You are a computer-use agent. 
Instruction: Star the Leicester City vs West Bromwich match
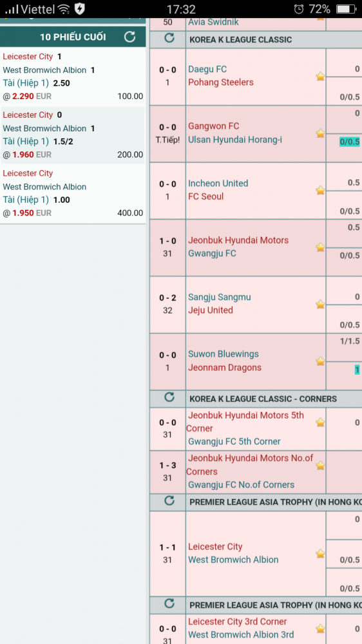pos(320,554)
